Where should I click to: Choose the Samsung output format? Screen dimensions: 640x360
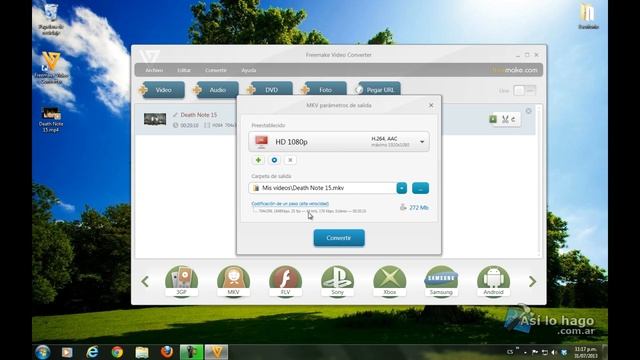[441, 281]
